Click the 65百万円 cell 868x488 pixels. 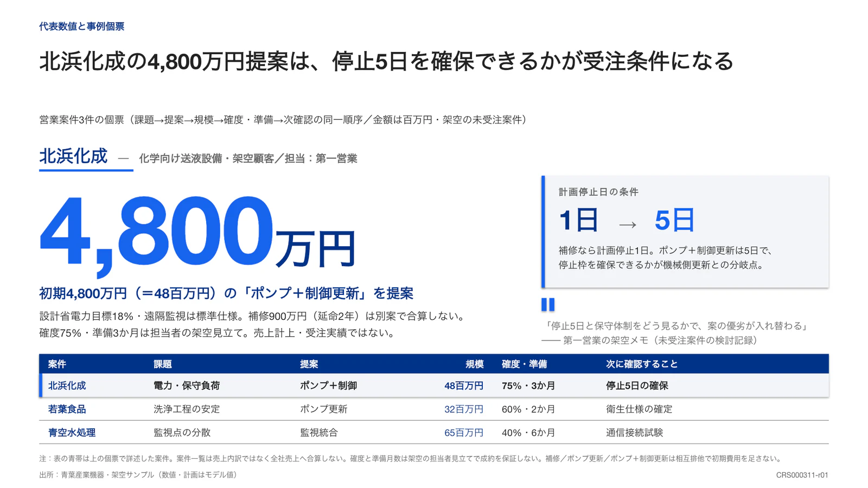(464, 433)
